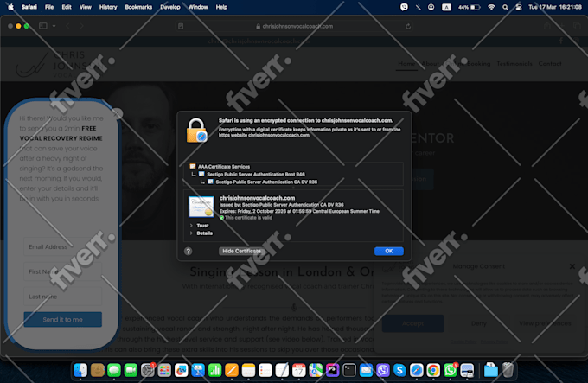Open the Bookmarks menu
Viewport: 588px width, 383px height.
click(138, 7)
